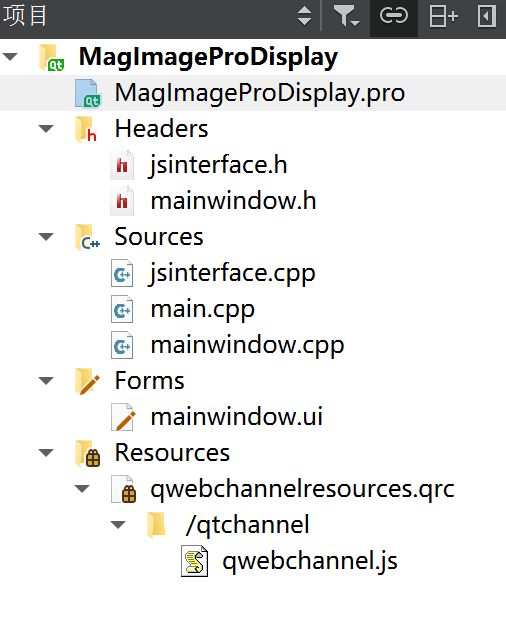
Task: Click the mainwindow.cpp file icon
Action: tap(122, 345)
